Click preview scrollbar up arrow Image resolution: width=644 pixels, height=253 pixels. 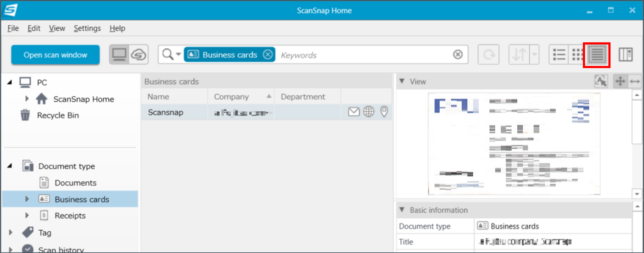pos(637,95)
